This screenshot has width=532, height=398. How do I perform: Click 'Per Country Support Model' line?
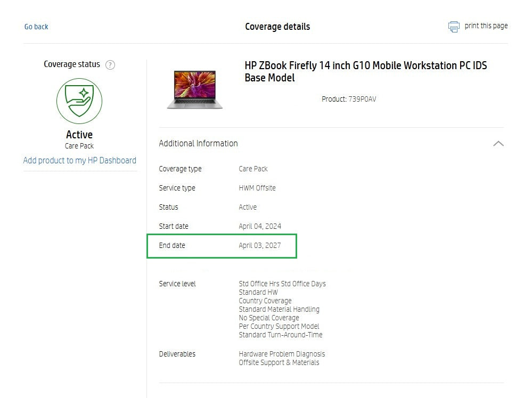(279, 326)
